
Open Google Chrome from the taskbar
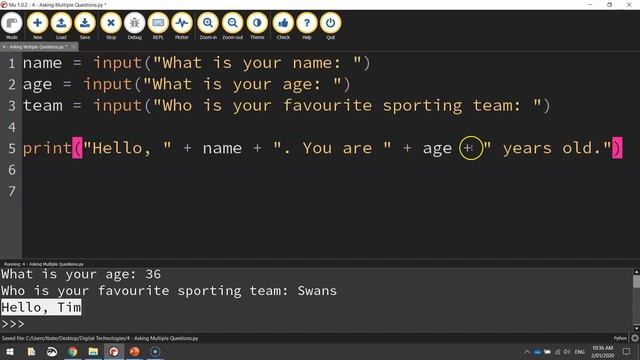tap(73, 351)
